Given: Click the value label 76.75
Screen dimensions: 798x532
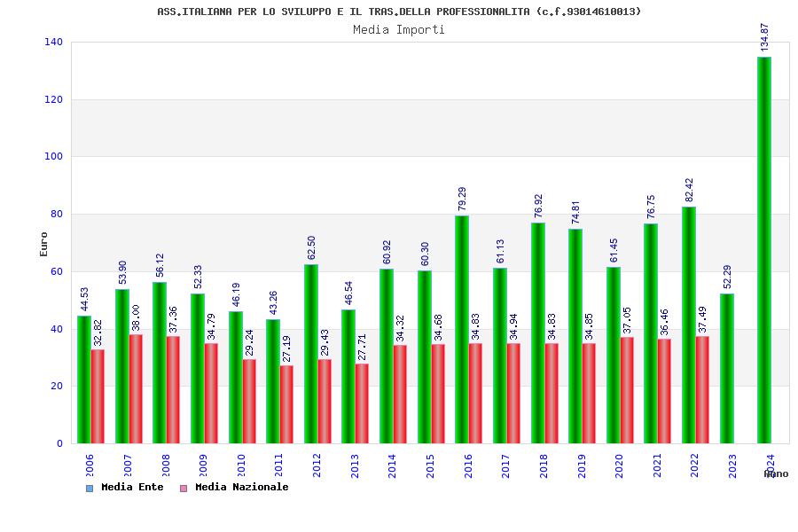Looking at the screenshot, I should (651, 207).
